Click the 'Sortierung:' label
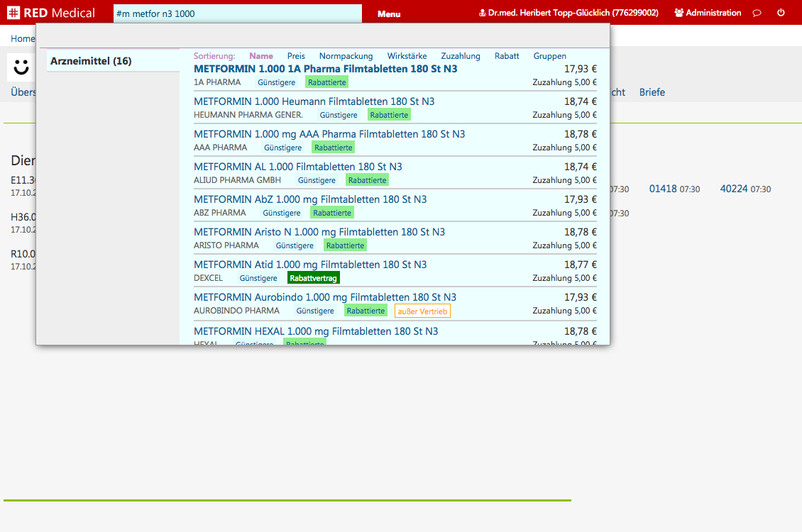The height and width of the screenshot is (532, 802). [214, 56]
